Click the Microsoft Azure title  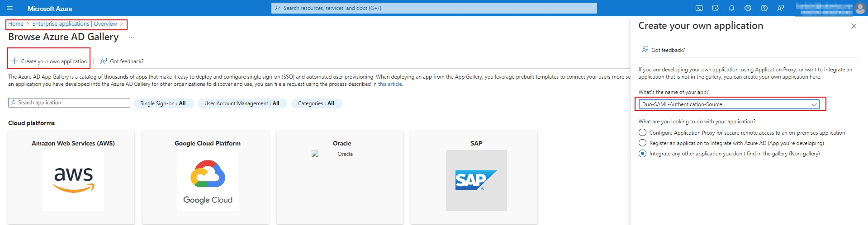pos(50,9)
